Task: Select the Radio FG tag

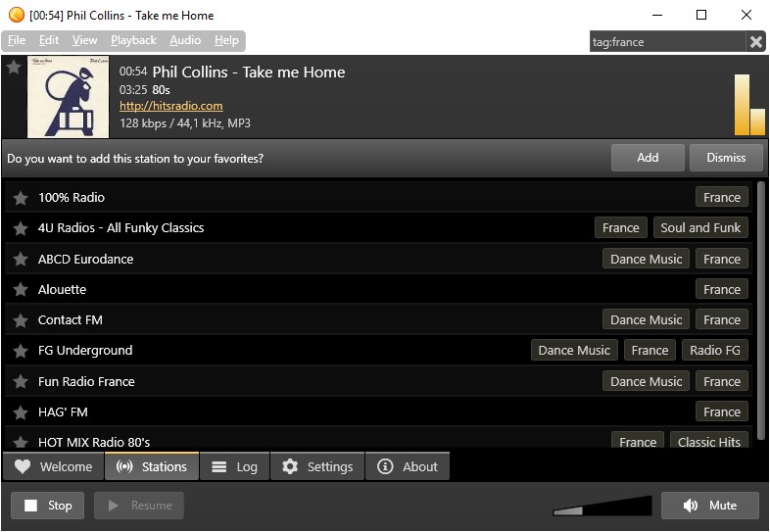Action: coord(715,350)
